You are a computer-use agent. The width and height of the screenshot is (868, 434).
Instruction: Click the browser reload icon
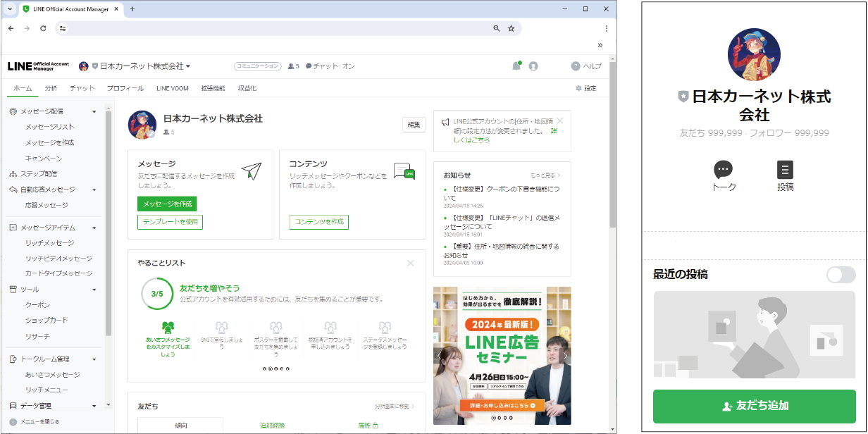43,28
